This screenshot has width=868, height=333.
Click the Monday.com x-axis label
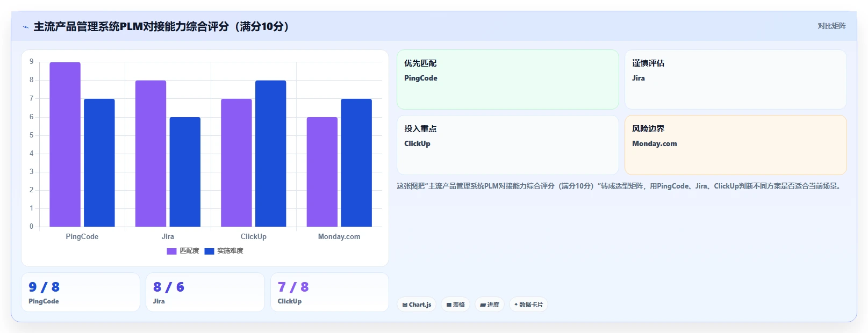pos(339,236)
